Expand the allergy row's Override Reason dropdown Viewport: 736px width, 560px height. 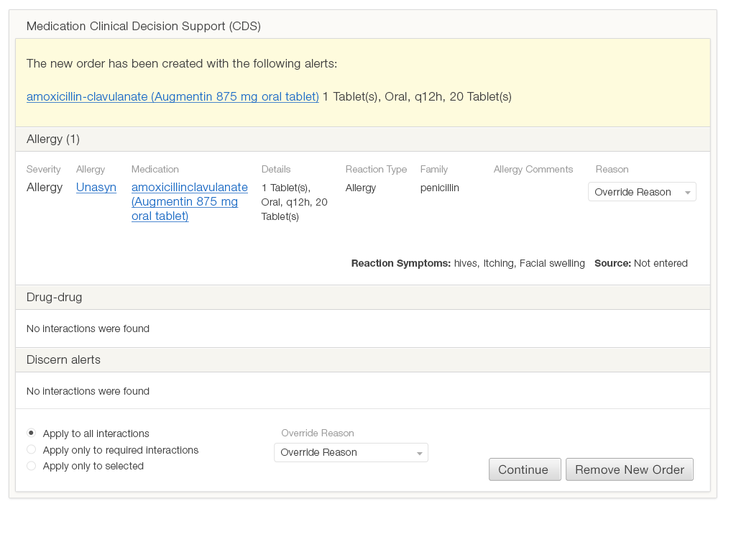coord(642,192)
